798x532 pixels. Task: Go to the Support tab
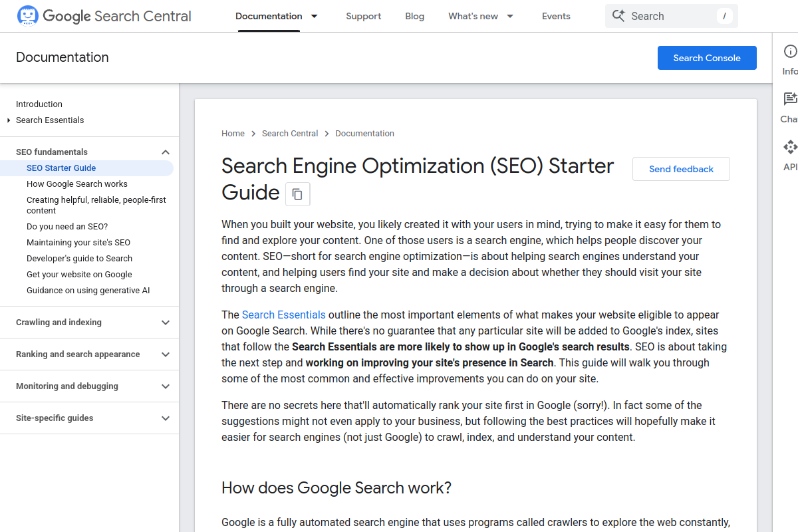(364, 16)
